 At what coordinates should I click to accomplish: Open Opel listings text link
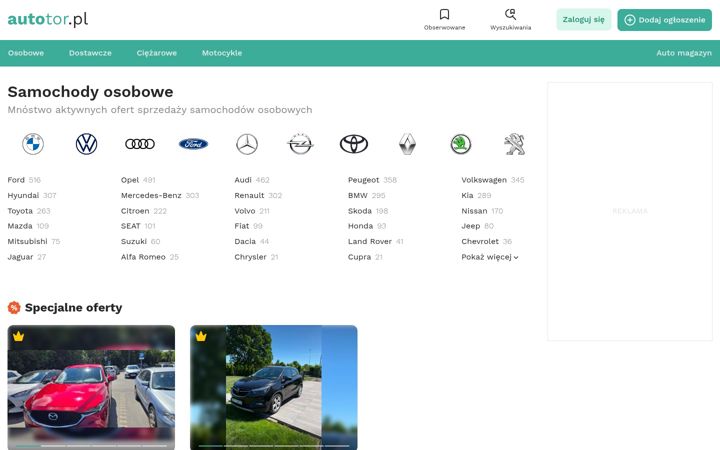(x=129, y=180)
